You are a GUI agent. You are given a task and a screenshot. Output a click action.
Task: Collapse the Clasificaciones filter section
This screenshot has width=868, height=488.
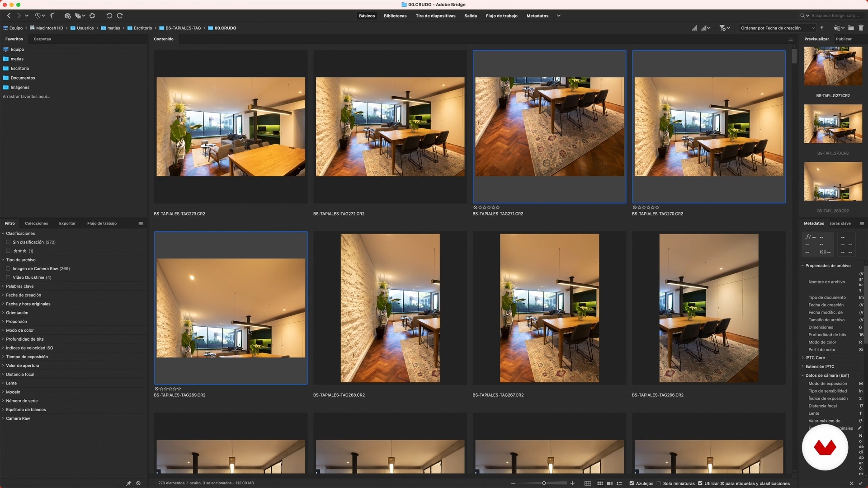(x=3, y=234)
